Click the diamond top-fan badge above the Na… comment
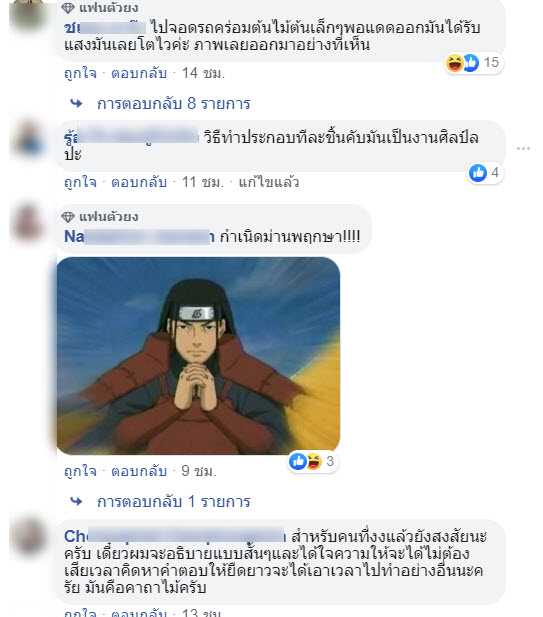Screen dimensions: 543x617 68,217
